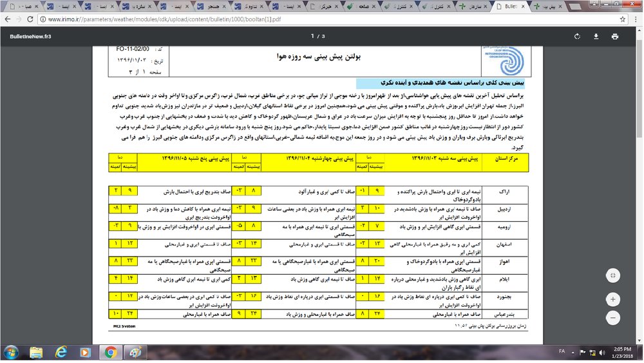The width and height of the screenshot is (644, 363).
Task: Open the Windows Start menu
Action: [x=11, y=353]
